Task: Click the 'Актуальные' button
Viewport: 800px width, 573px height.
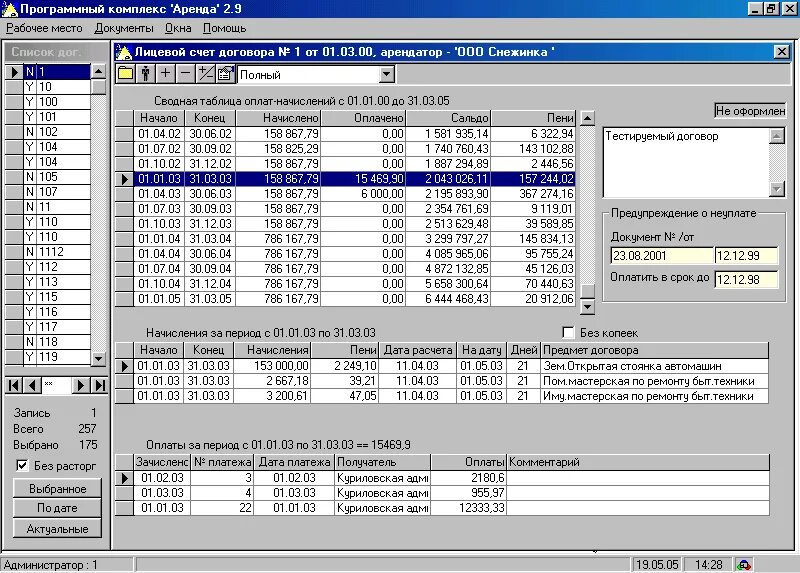Action: pyautogui.click(x=57, y=529)
